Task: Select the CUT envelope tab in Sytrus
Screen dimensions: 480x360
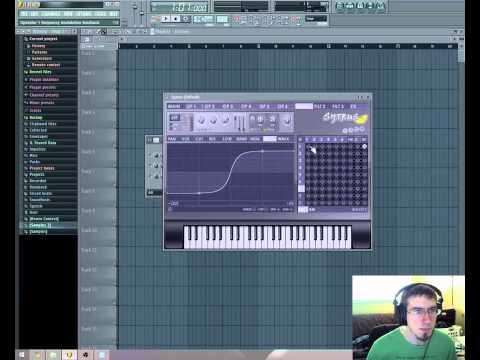Action: pyautogui.click(x=199, y=139)
